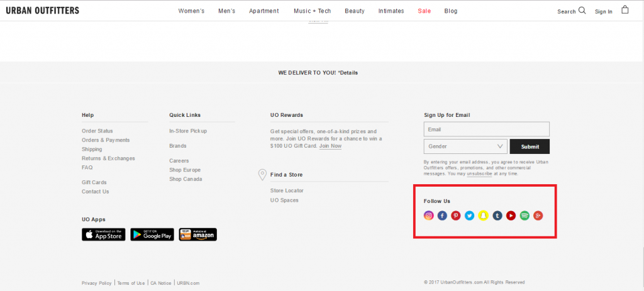This screenshot has height=291, width=644.
Task: Click the Email input field
Action: (486, 129)
